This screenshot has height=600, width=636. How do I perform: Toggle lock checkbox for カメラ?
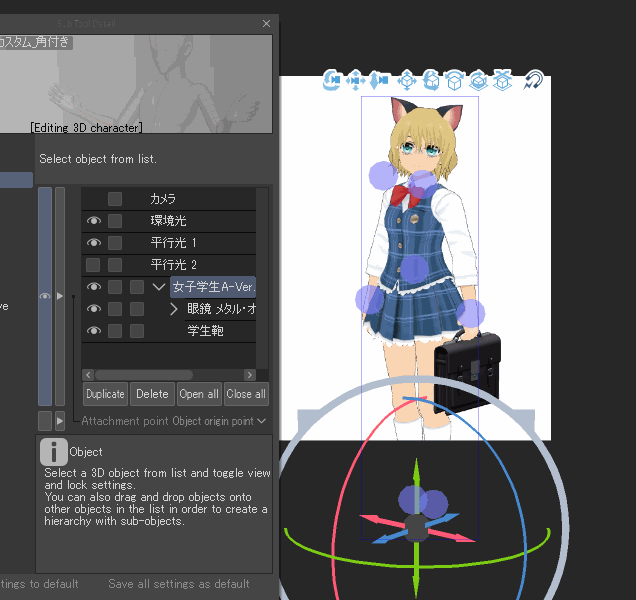[115, 199]
